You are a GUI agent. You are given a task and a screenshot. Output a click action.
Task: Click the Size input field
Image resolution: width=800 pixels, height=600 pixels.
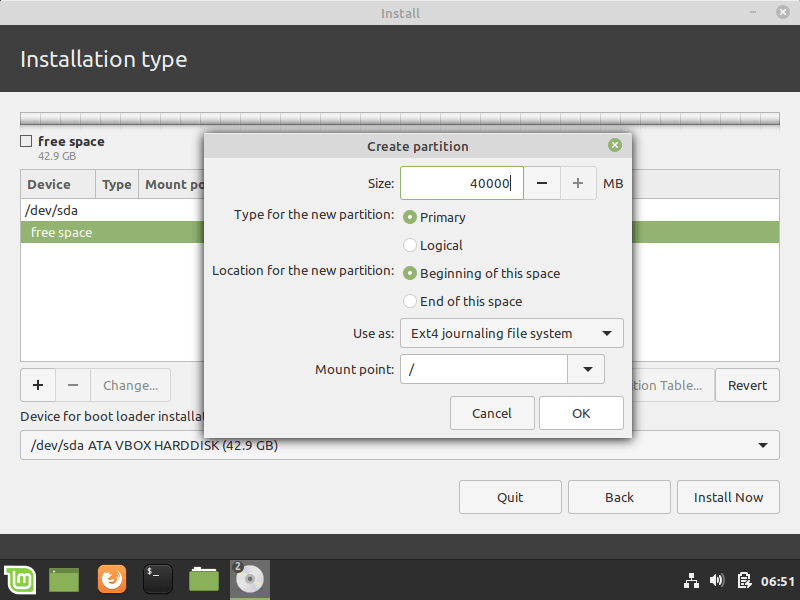click(x=462, y=183)
